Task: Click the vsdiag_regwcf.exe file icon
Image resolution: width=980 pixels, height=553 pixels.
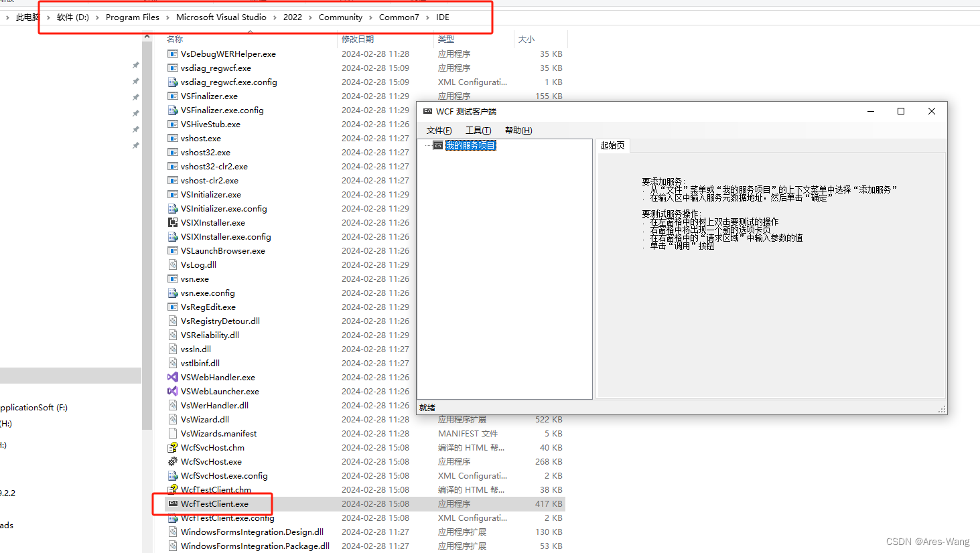Action: click(173, 68)
